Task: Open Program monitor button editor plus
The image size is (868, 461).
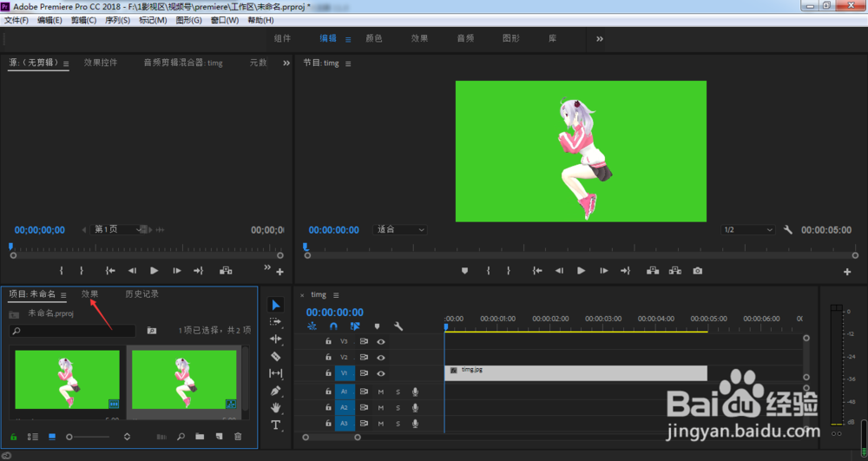Action: coord(847,272)
